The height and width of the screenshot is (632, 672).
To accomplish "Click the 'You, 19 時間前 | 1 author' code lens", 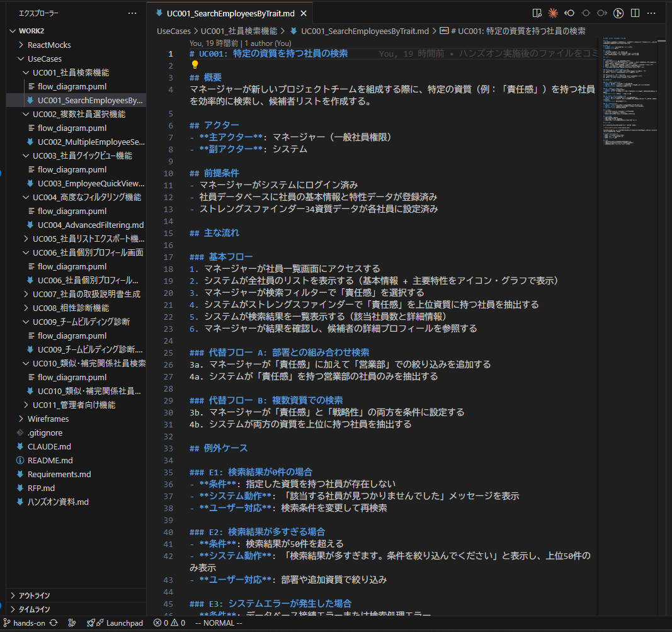I will 241,43.
